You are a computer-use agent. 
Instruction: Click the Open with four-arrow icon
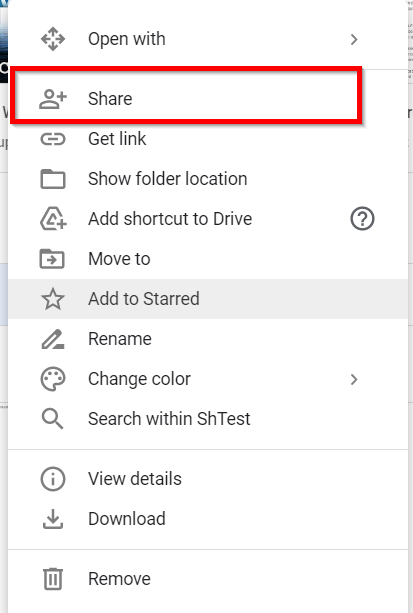pyautogui.click(x=53, y=39)
